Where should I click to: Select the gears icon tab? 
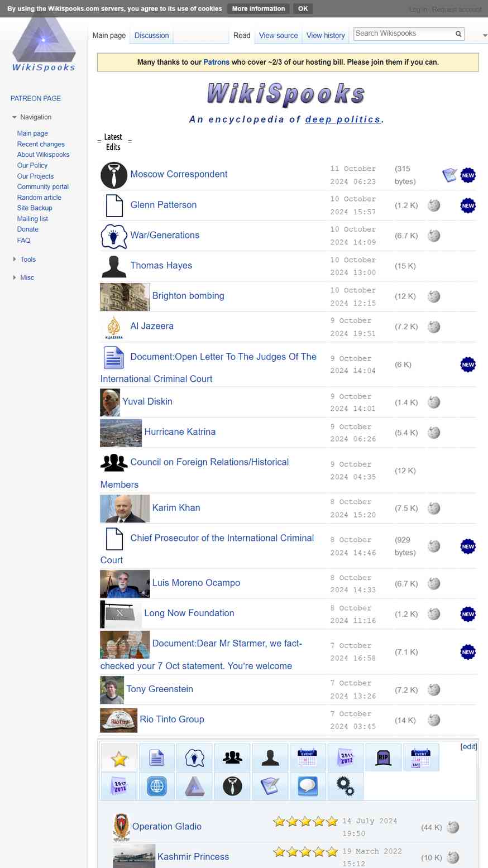tap(346, 786)
